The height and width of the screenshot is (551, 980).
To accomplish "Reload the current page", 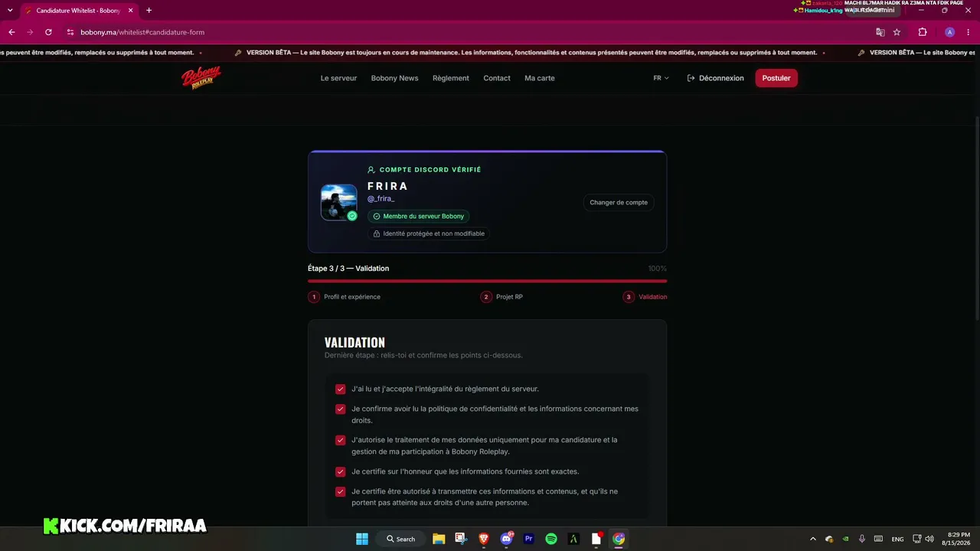I will click(48, 32).
